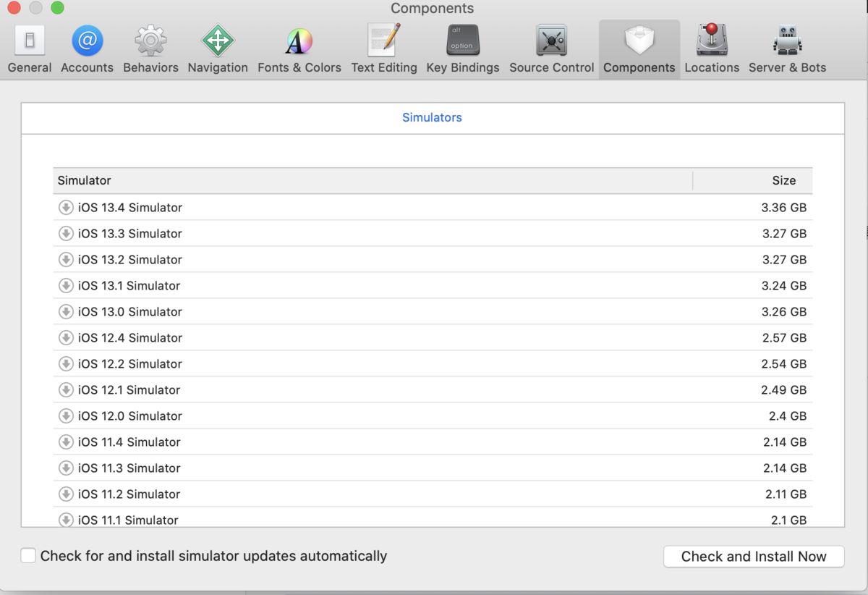Enable automatic simulator updates checkbox
Viewport: 868px width, 595px height.
pos(28,556)
